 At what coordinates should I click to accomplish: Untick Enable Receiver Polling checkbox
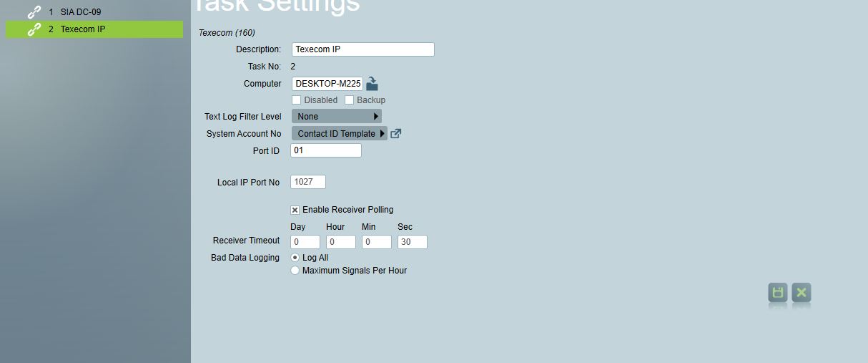(x=295, y=210)
